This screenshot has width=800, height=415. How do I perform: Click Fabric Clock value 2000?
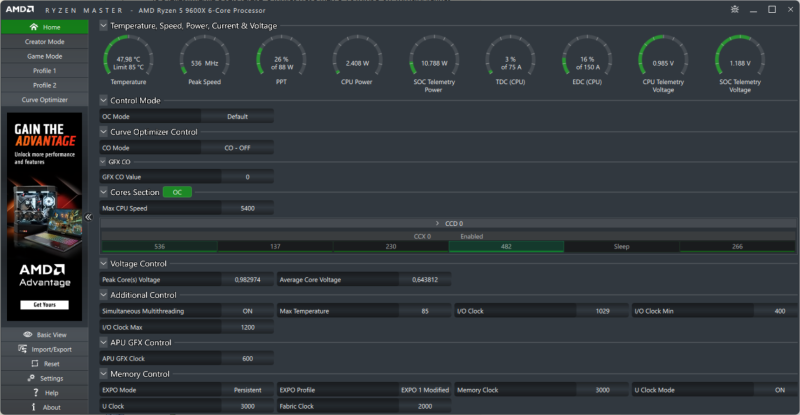pos(425,406)
